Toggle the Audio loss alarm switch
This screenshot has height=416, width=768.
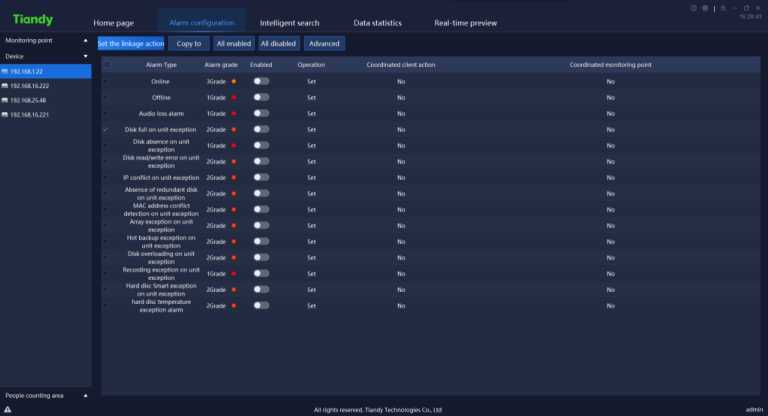(261, 113)
